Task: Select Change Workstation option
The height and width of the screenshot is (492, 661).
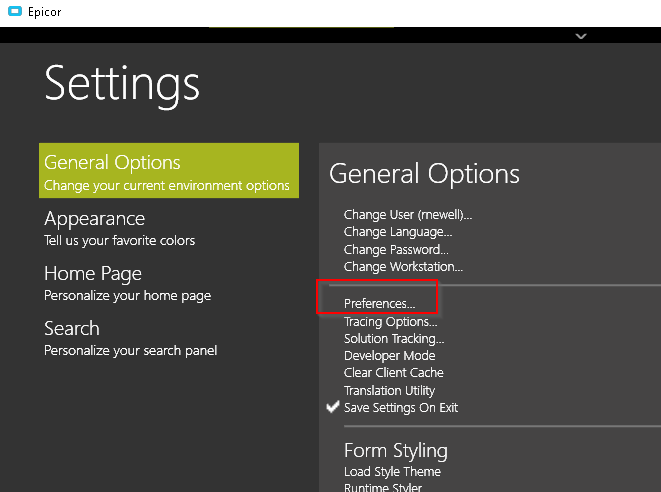Action: click(403, 267)
